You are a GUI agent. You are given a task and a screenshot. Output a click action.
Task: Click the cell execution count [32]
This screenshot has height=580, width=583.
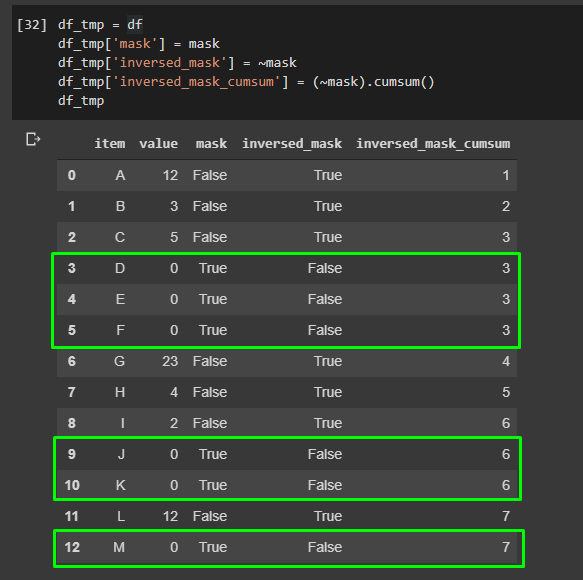32,25
